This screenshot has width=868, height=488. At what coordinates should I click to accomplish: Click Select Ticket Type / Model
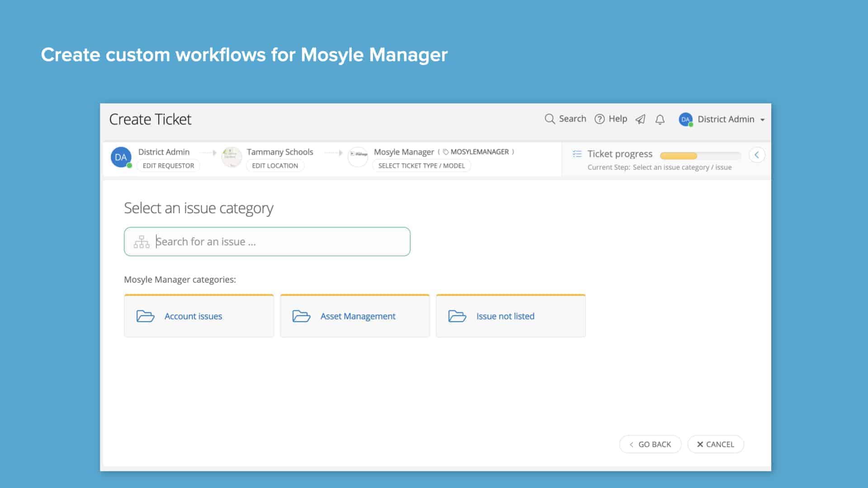tap(421, 165)
